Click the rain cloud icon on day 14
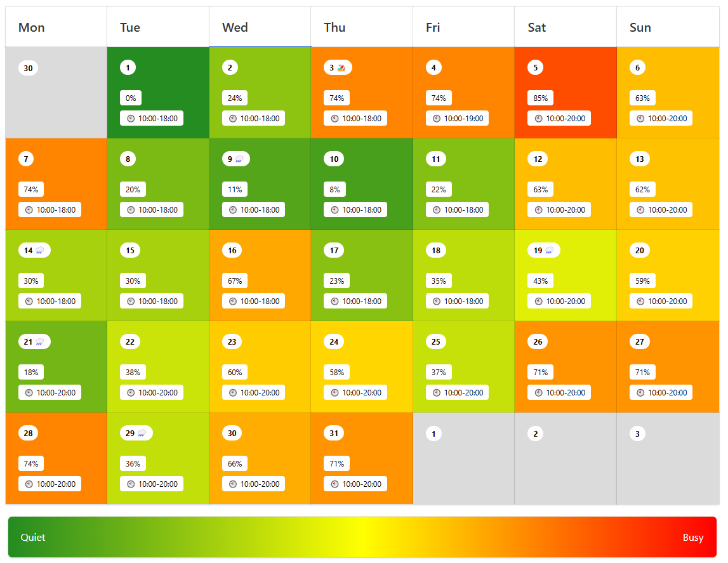This screenshot has width=728, height=563. tap(40, 251)
